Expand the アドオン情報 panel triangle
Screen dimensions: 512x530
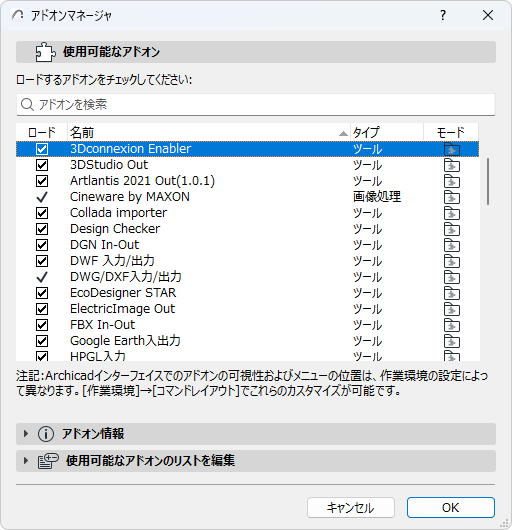click(x=26, y=434)
